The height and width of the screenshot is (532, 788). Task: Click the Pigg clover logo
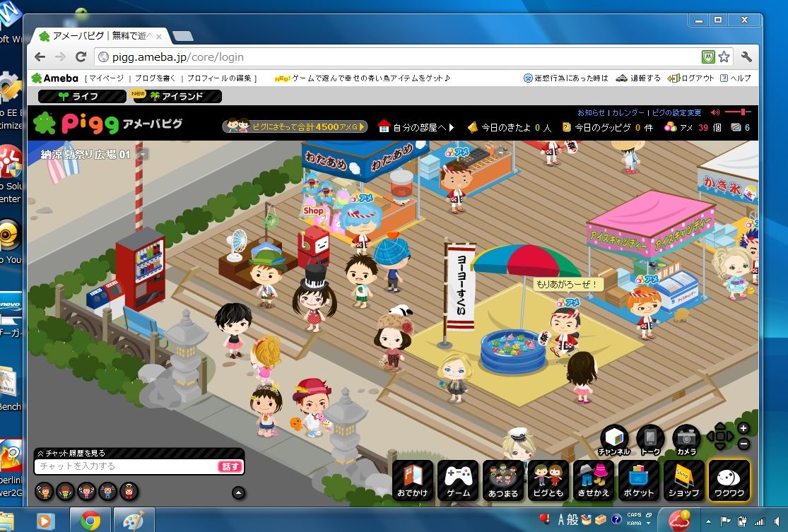tap(45, 123)
